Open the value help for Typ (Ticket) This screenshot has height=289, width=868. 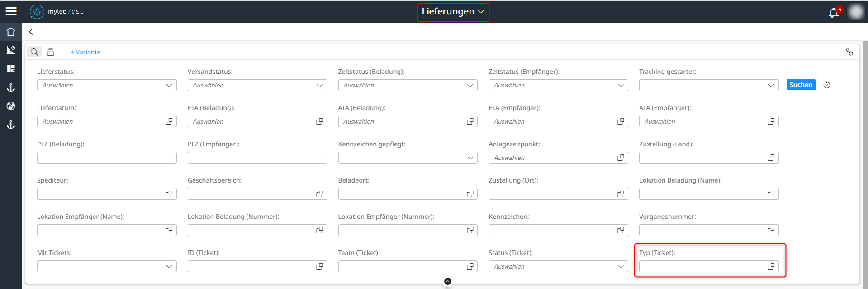[770, 266]
